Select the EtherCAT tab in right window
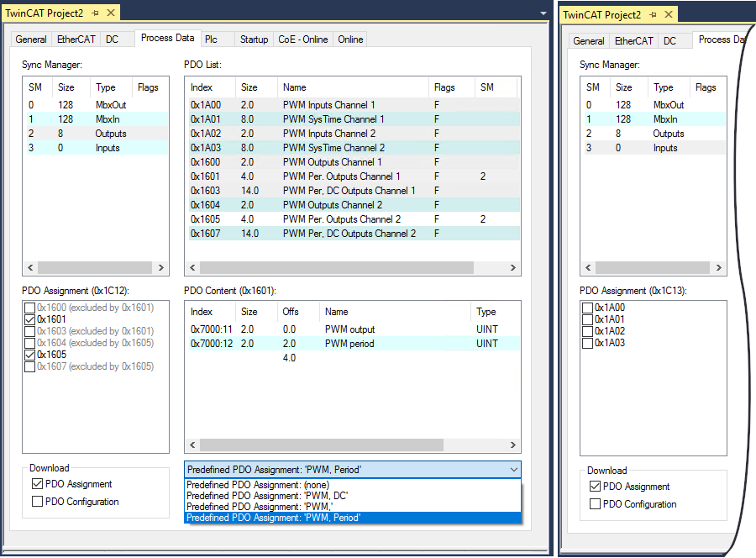 coord(634,41)
